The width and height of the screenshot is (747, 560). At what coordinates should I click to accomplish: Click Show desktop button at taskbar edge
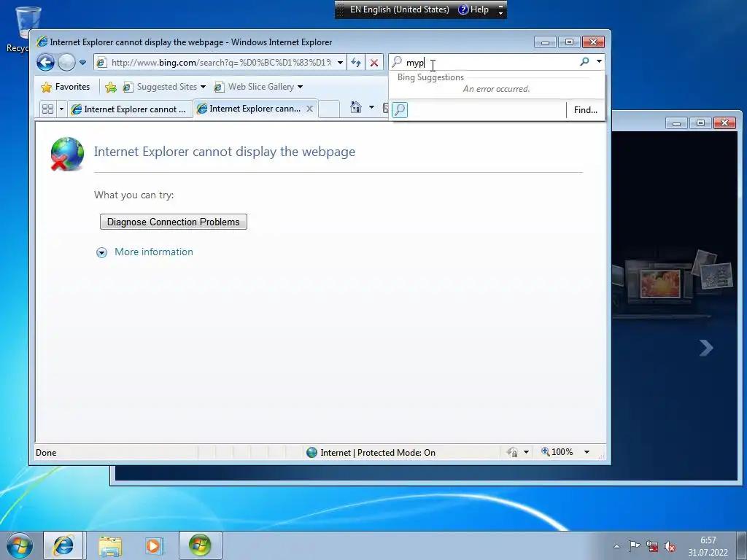[x=742, y=545]
